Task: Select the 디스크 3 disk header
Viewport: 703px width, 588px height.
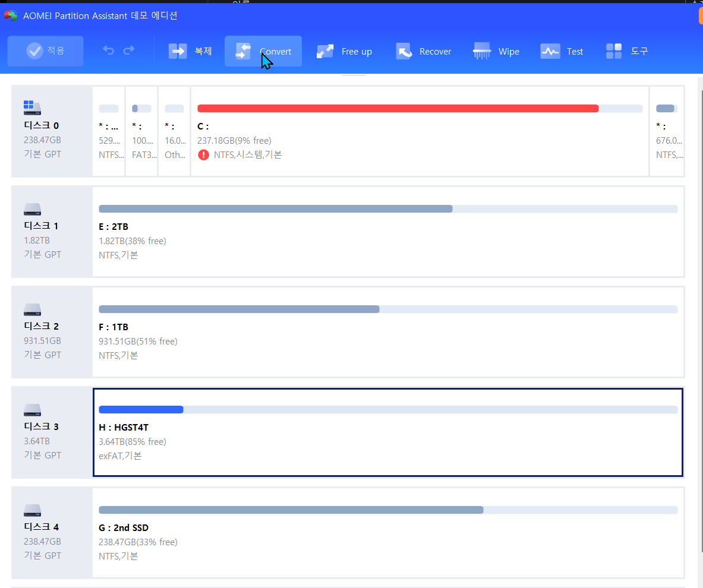Action: pyautogui.click(x=52, y=432)
